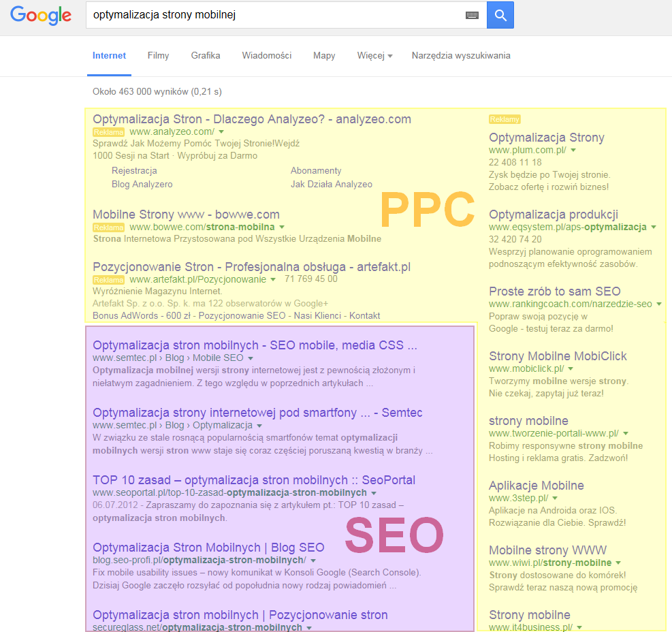Select the Mapy tab
The image size is (672, 632).
(x=324, y=56)
